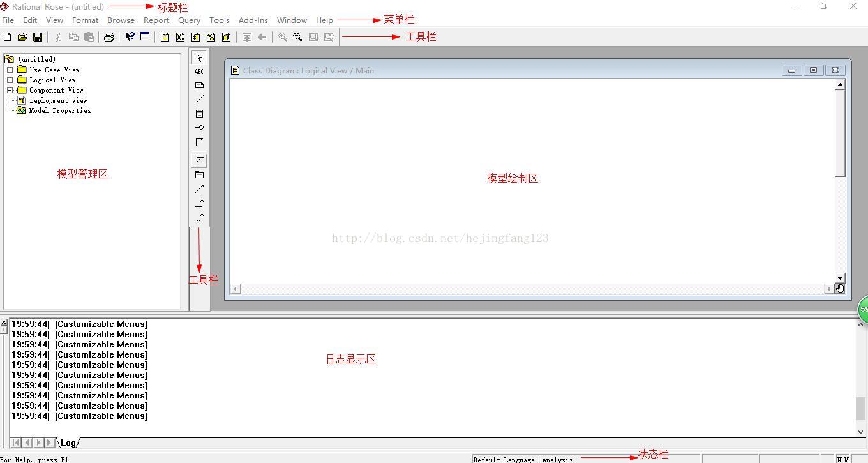Activate the context help arrow-question icon
The width and height of the screenshot is (868, 463).
pyautogui.click(x=130, y=37)
